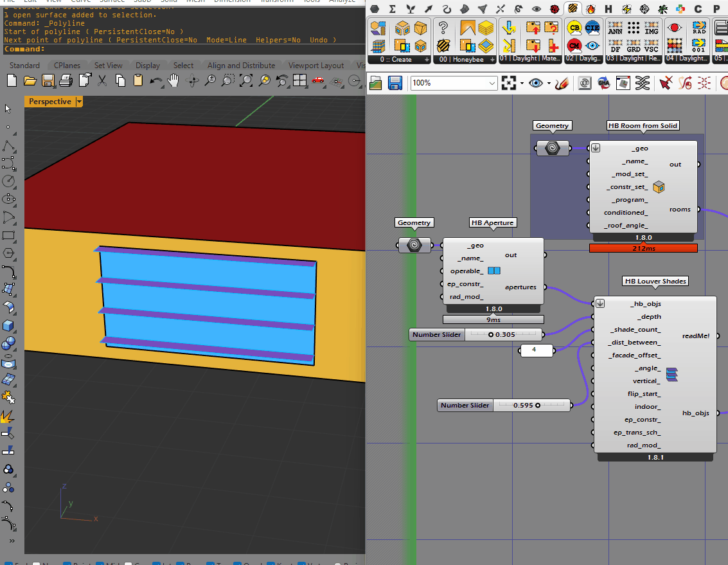Click the question mark icon in Honeybee panel
Viewport: 728px width, 565px height.
click(443, 28)
